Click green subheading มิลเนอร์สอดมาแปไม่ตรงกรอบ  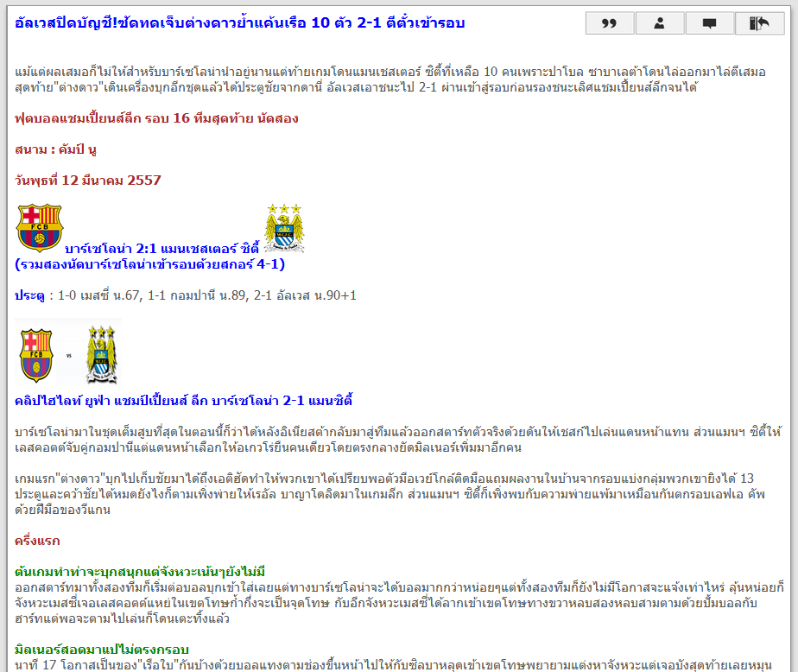click(x=102, y=650)
